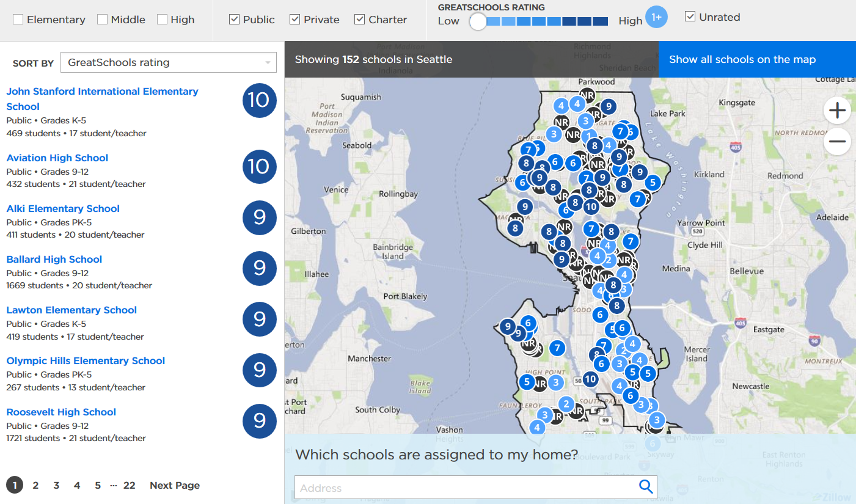856x504 pixels.
Task: Click the 1+ rating indicator bubble
Action: (x=656, y=18)
